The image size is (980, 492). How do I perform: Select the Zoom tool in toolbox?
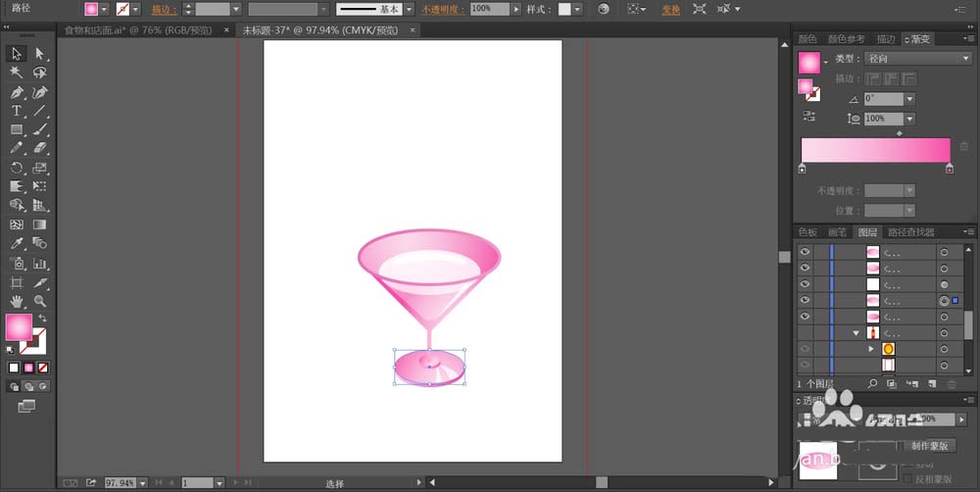40,301
